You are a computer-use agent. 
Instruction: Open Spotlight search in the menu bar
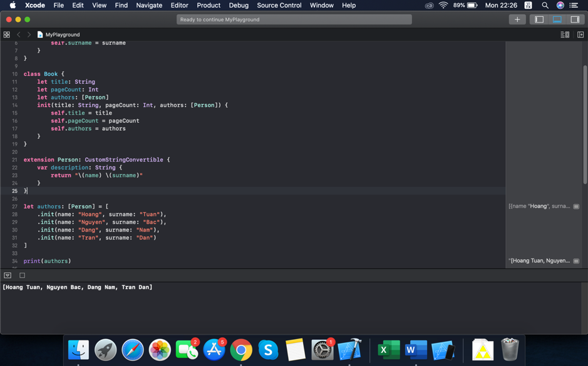(x=545, y=5)
